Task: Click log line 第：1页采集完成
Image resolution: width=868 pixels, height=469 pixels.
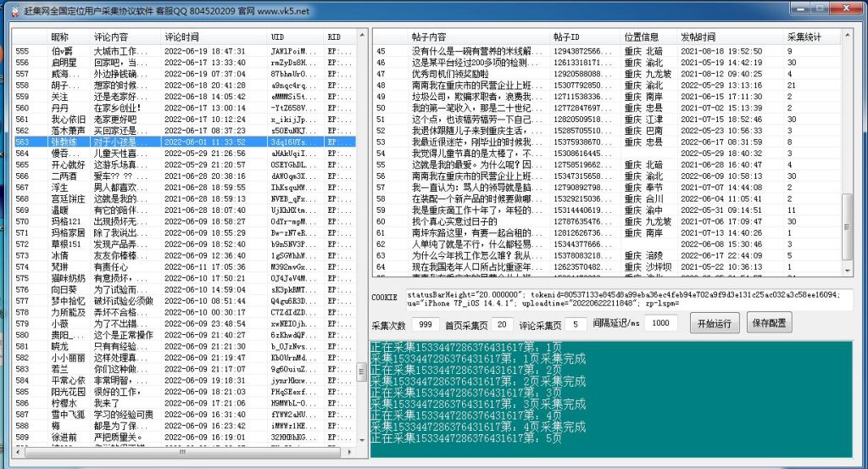Action: point(478,359)
